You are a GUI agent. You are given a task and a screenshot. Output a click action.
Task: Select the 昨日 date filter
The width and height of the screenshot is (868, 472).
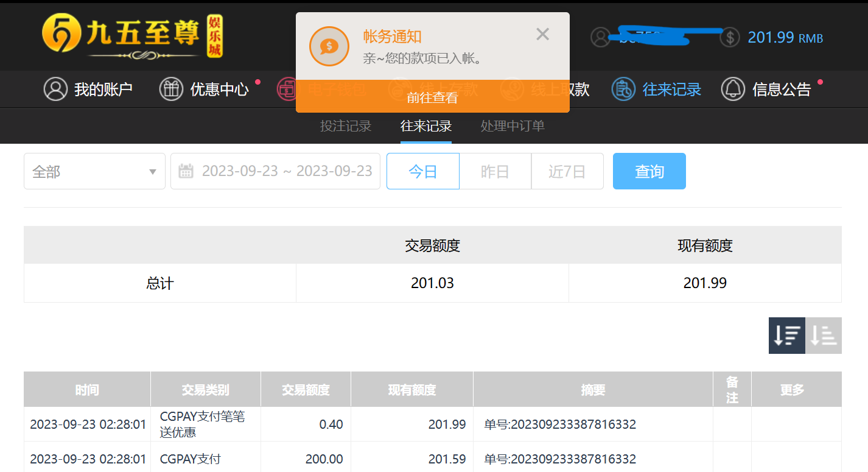tap(495, 171)
